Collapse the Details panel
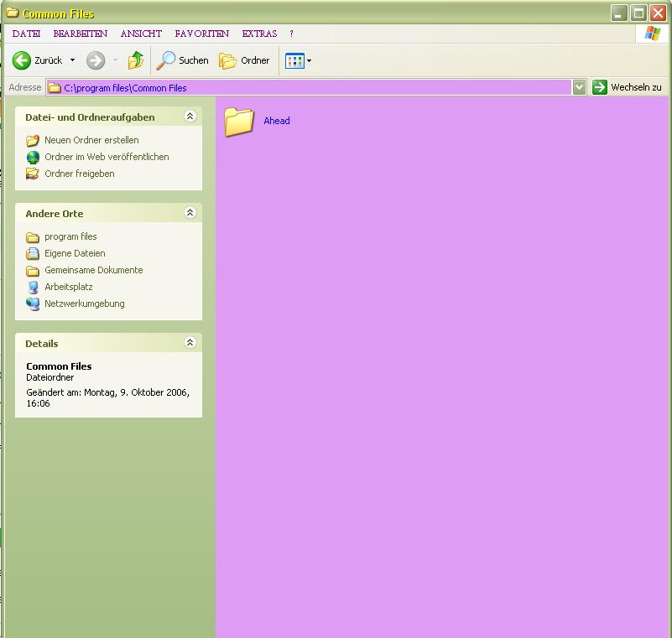The width and height of the screenshot is (672, 638). coord(190,343)
